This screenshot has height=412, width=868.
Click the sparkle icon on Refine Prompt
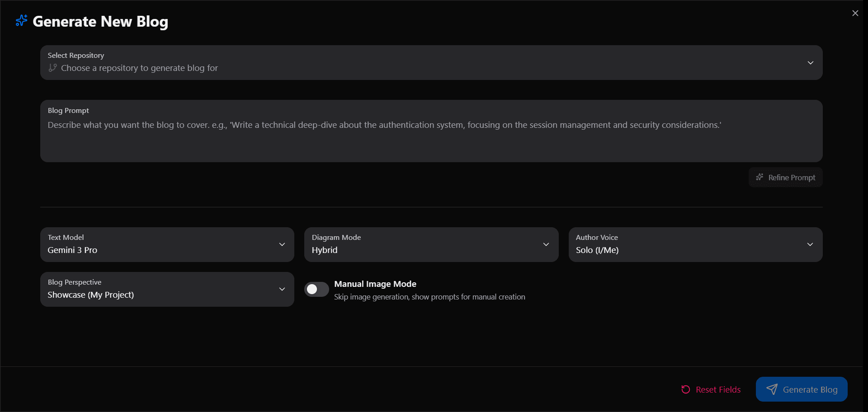click(x=759, y=177)
